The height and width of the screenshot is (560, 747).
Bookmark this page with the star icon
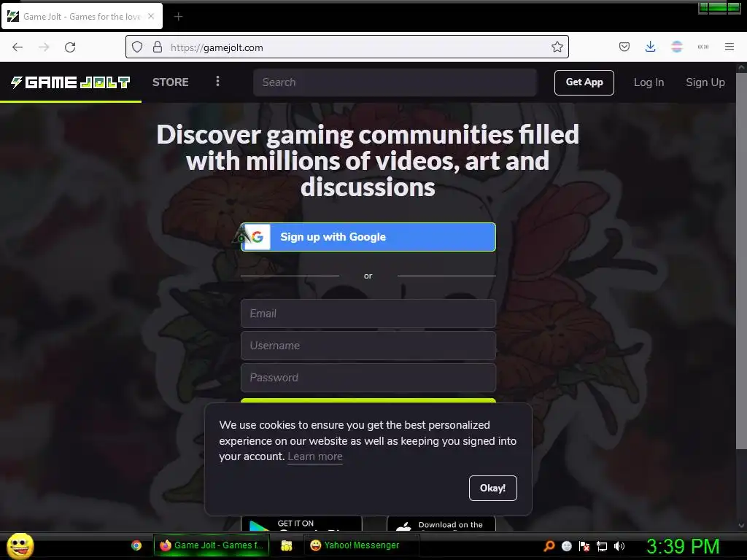point(557,47)
